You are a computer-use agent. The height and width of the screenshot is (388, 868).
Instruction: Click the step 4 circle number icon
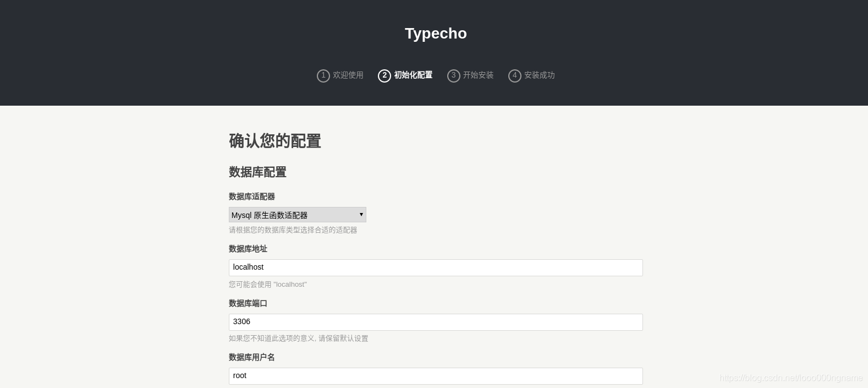click(x=515, y=76)
